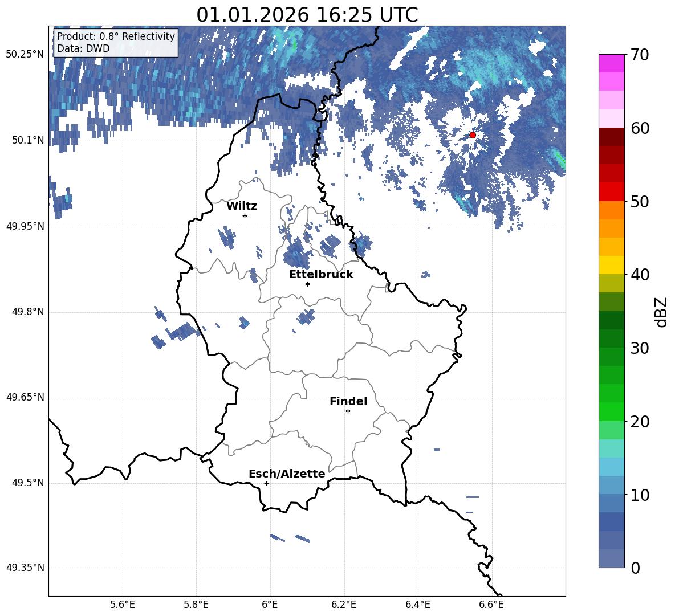Click the 5.6°E longitude label
This screenshot has height=616, width=675.
(x=123, y=605)
